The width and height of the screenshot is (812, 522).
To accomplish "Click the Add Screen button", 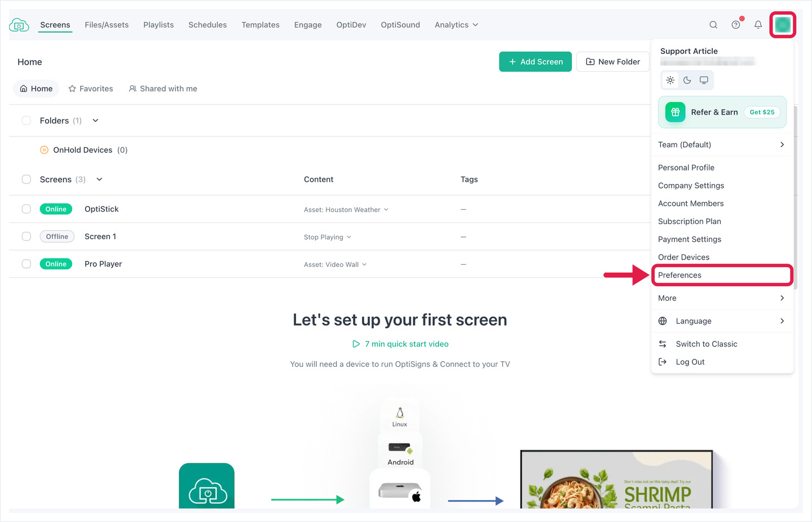I will pos(535,62).
